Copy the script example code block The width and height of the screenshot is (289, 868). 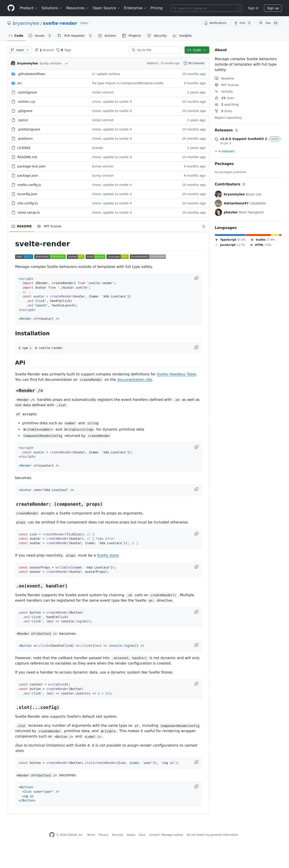pyautogui.click(x=196, y=278)
